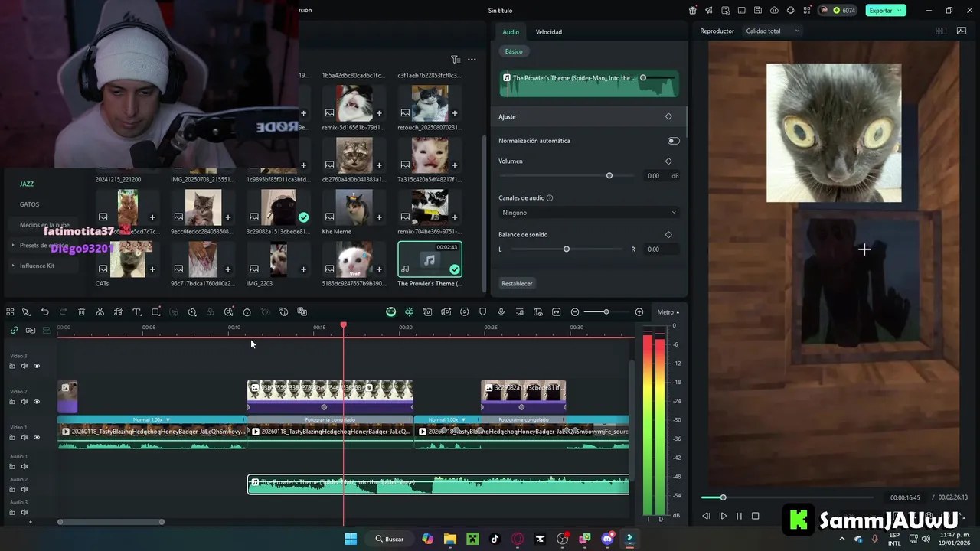Mute the Audio 2 track
This screenshot has width=980, height=551.
[x=24, y=489]
